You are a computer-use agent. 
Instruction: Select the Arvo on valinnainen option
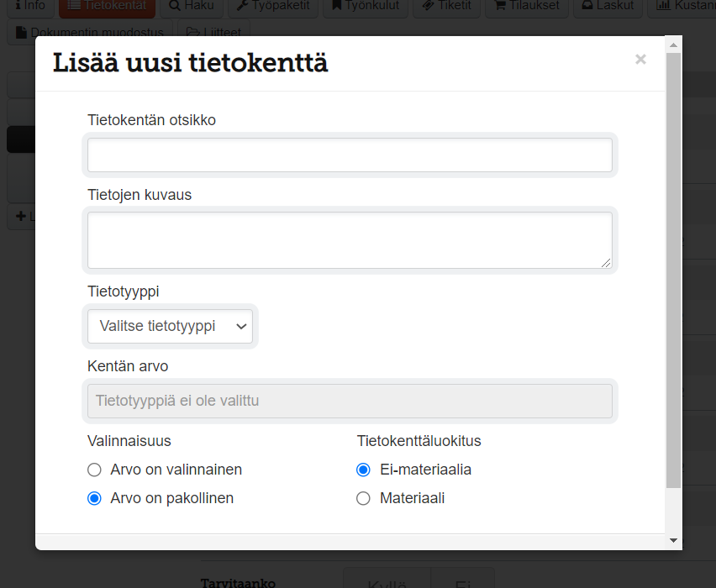pos(95,470)
